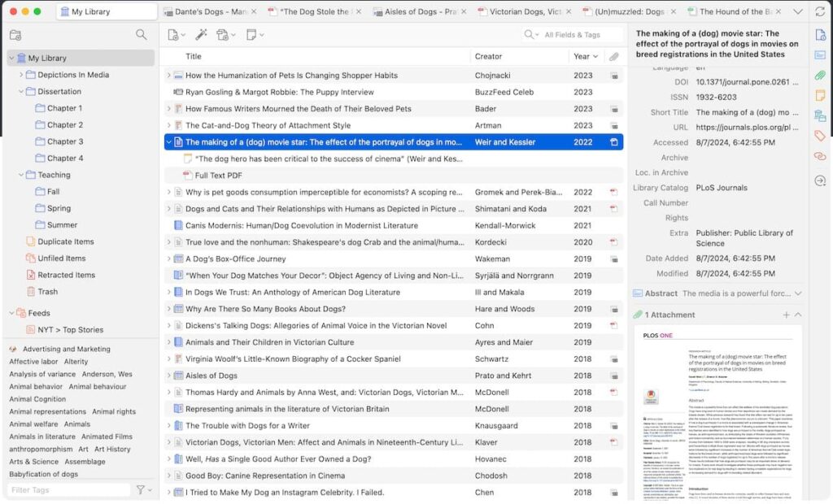Click the New Collection icon above the library tree
This screenshot has width=833, height=504.
click(x=15, y=35)
